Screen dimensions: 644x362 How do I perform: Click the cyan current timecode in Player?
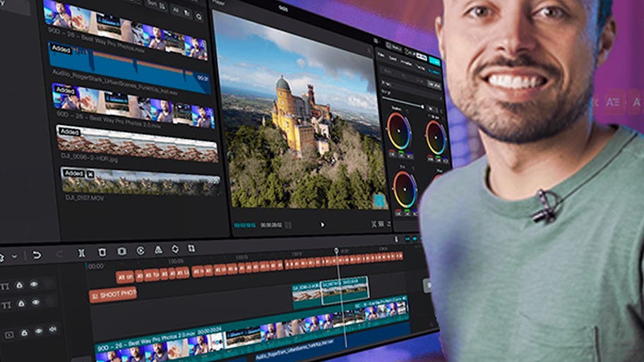245,225
